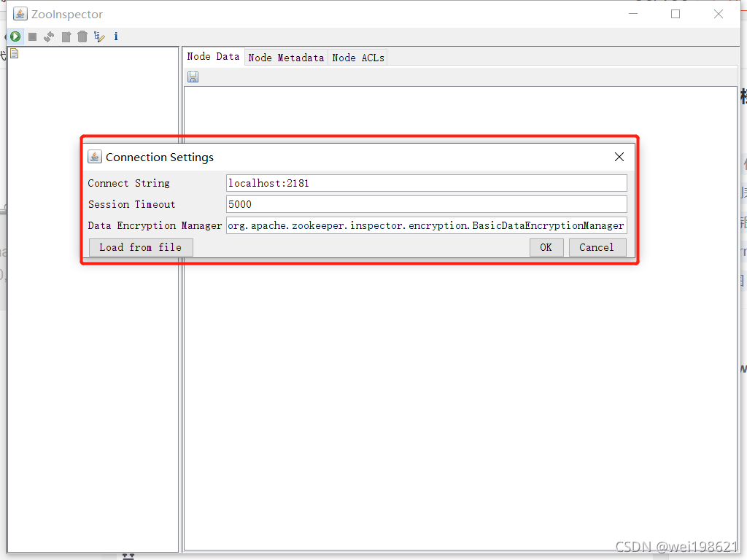747x560 pixels.
Task: Click the Session Timeout field
Action: point(426,204)
